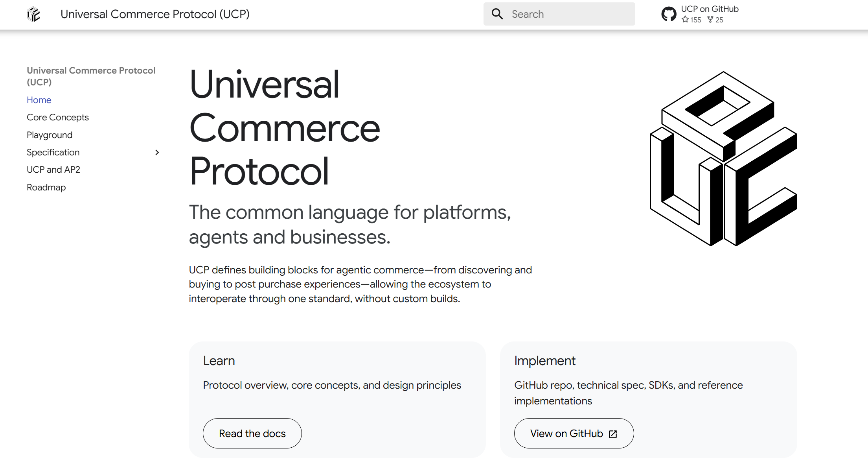Expand the Specification section chevron
This screenshot has width=868, height=476.
(x=157, y=152)
